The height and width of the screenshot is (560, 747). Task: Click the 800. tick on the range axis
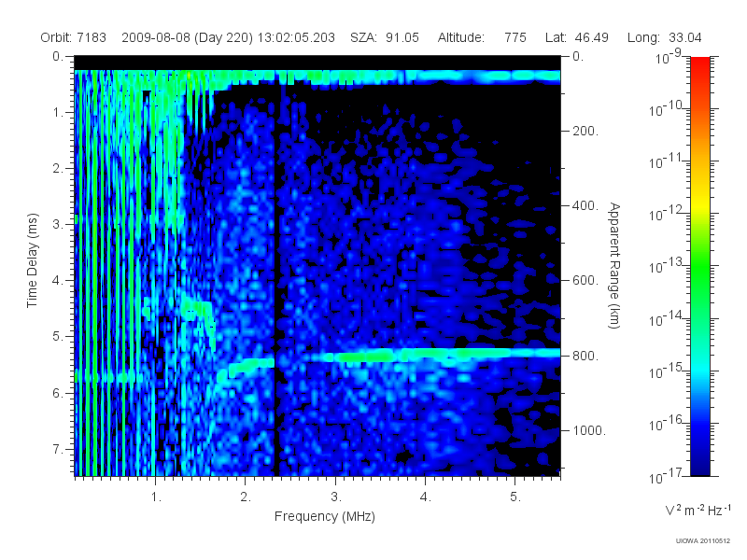point(585,357)
